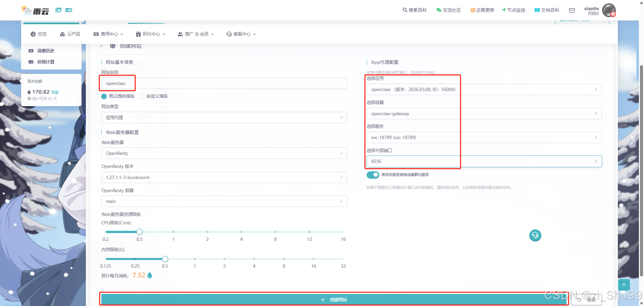Click the CPU limit slider handle

click(140, 232)
